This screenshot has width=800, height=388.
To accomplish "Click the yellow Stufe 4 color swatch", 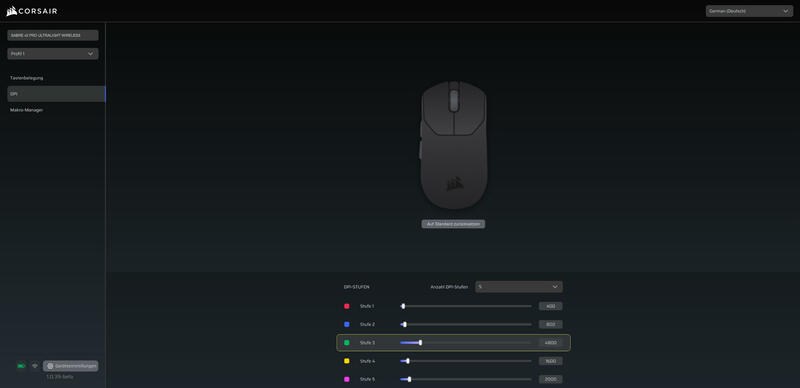I will click(x=347, y=361).
